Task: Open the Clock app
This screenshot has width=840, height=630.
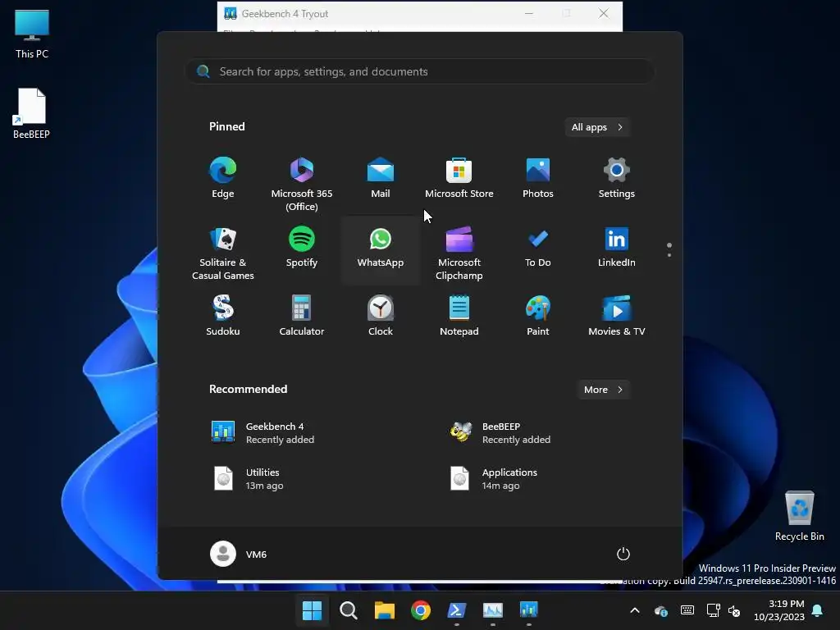Action: 381,316
